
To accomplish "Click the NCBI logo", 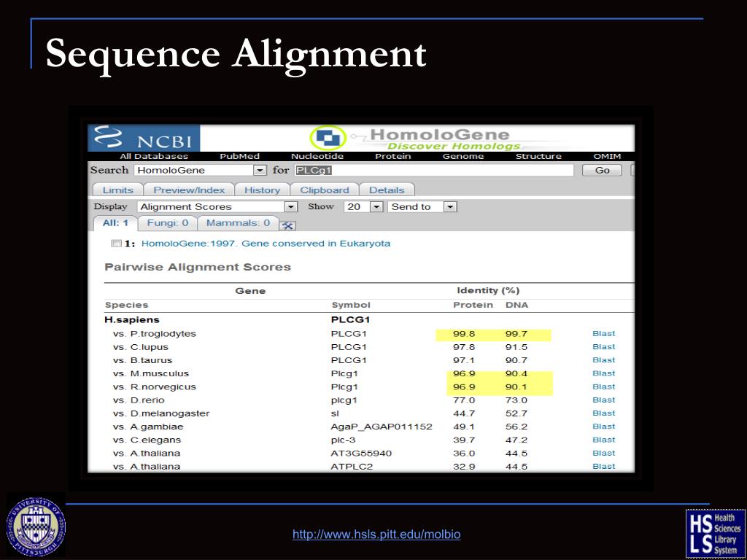I will click(144, 138).
